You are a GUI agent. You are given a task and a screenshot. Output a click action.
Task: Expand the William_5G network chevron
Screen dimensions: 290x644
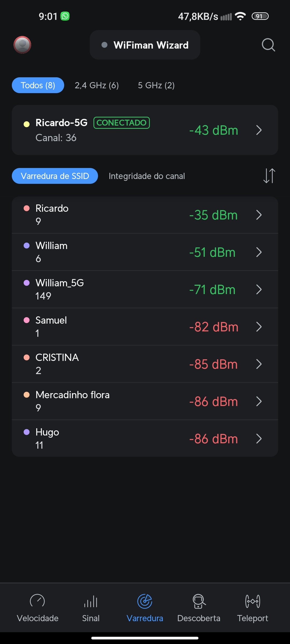click(x=259, y=290)
